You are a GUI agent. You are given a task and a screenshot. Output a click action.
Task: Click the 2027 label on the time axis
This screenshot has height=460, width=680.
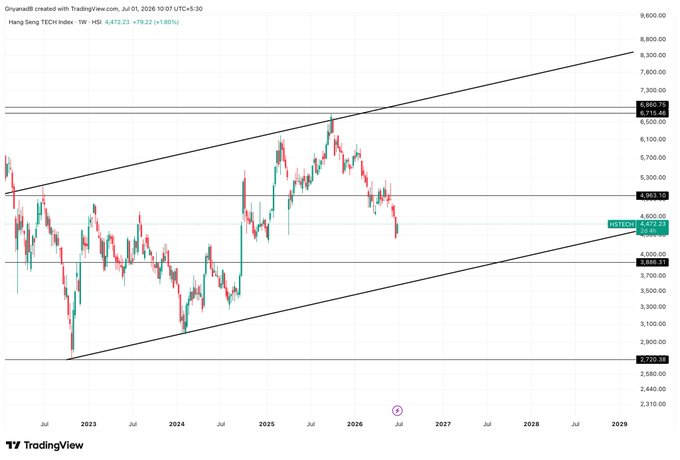(x=443, y=424)
